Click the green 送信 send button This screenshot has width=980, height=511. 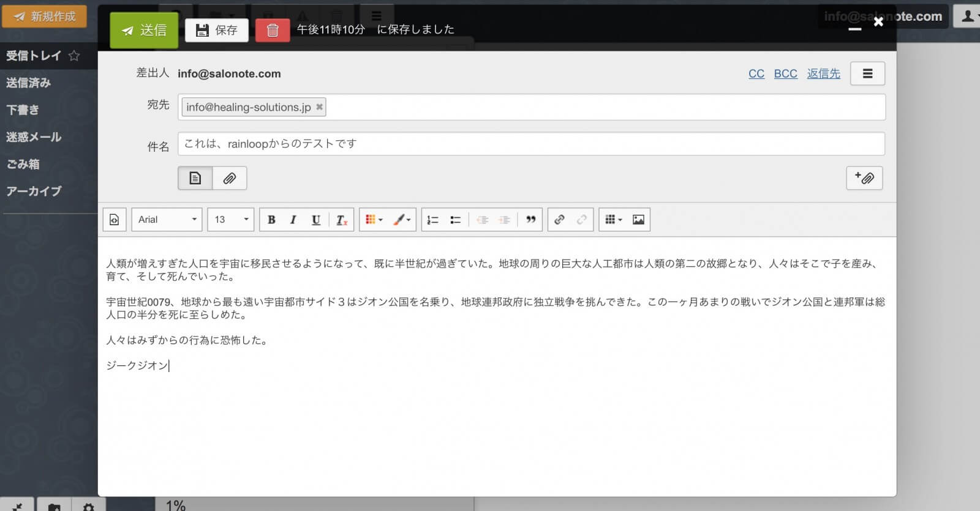point(144,30)
